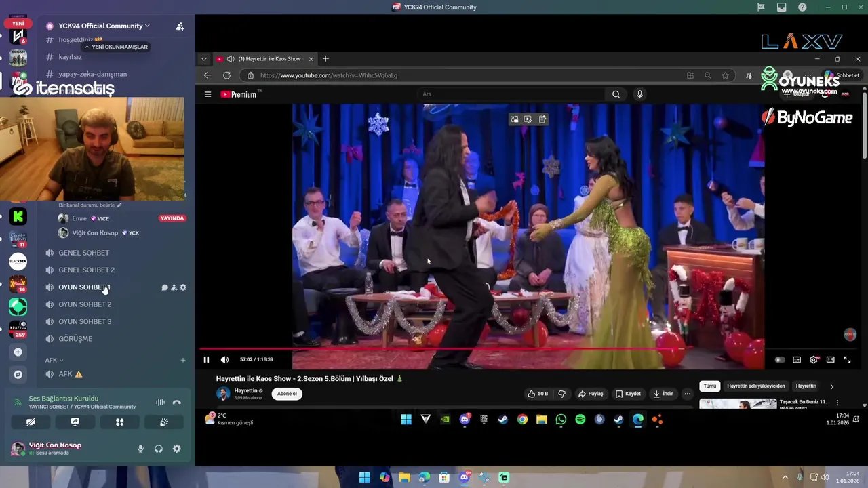Open more actions ellipsis below the video
This screenshot has width=868, height=488.
point(687,394)
